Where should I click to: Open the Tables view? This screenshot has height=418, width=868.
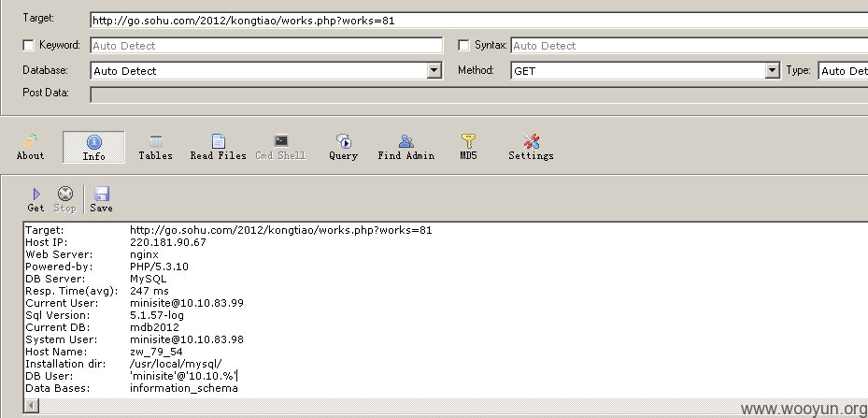pos(155,148)
